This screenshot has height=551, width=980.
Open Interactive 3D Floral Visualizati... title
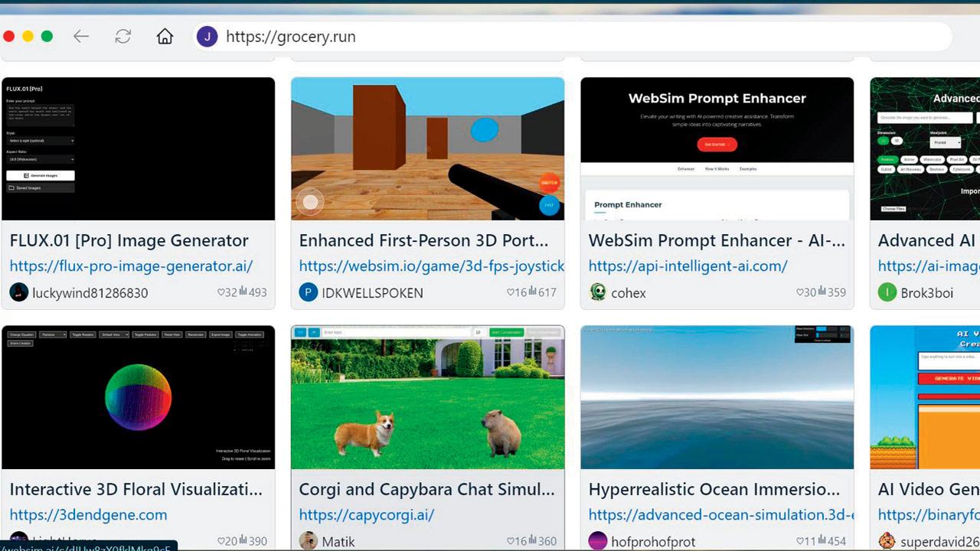coord(136,489)
